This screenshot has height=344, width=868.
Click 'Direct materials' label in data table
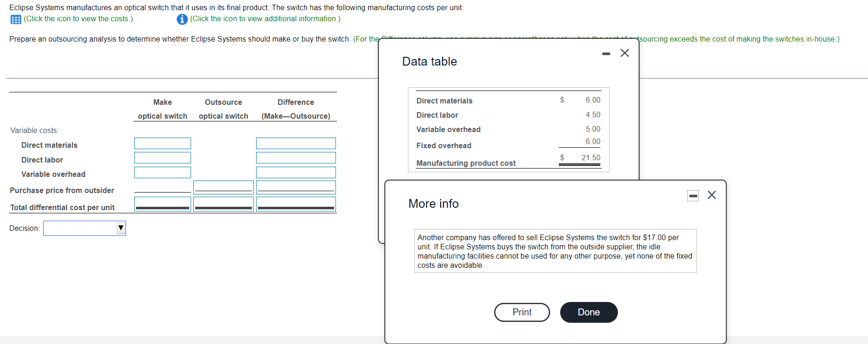(x=444, y=101)
